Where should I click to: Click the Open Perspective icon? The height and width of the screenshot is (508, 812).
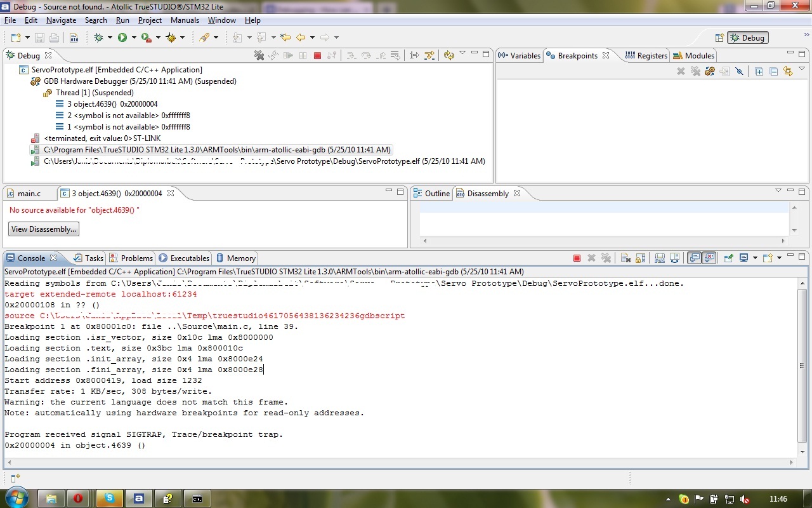point(719,37)
